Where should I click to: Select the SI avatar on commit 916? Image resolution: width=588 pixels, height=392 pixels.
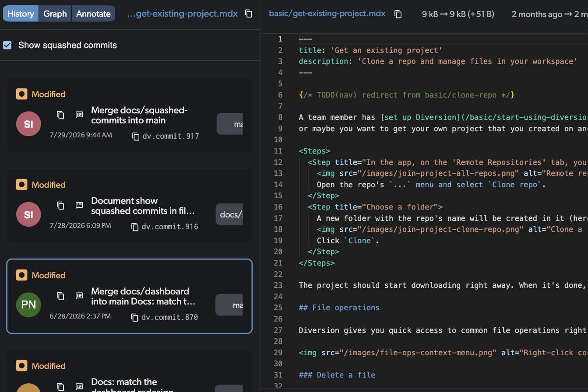(28, 214)
